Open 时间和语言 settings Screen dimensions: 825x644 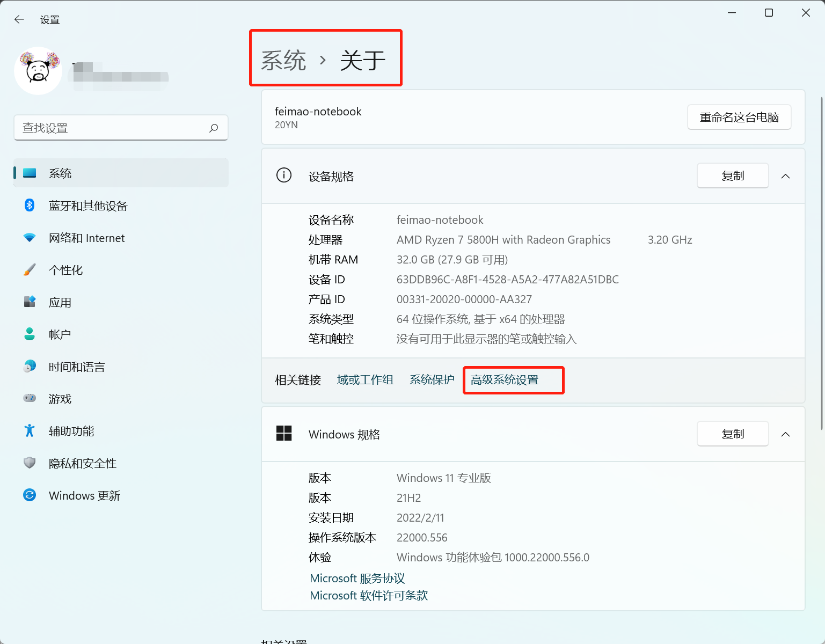point(121,367)
